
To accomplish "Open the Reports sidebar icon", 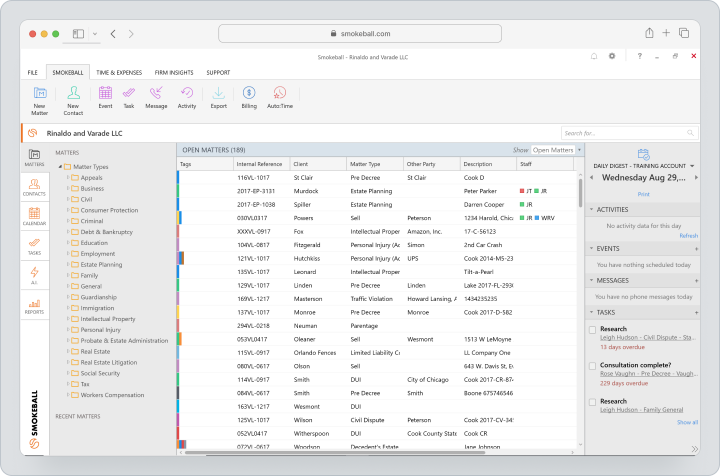I will [34, 306].
